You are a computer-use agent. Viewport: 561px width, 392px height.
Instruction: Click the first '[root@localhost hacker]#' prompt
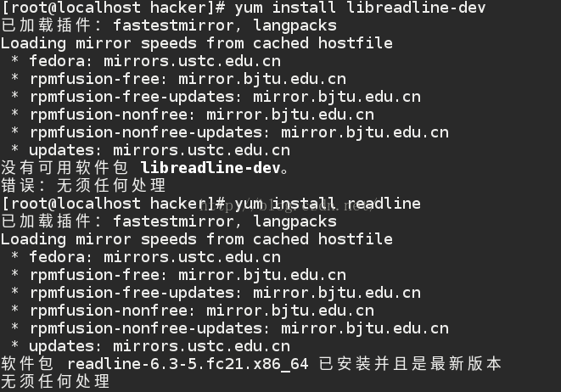tap(113, 8)
